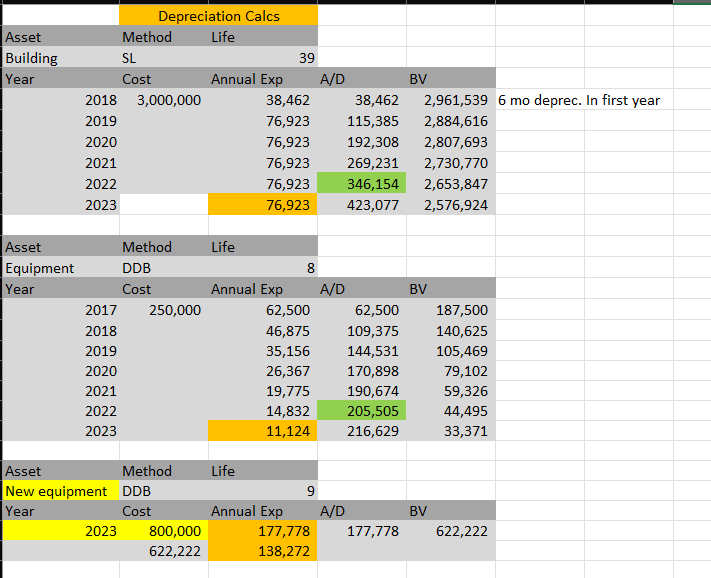
Task: Click accumulated depreciation 216,629
Action: (362, 431)
